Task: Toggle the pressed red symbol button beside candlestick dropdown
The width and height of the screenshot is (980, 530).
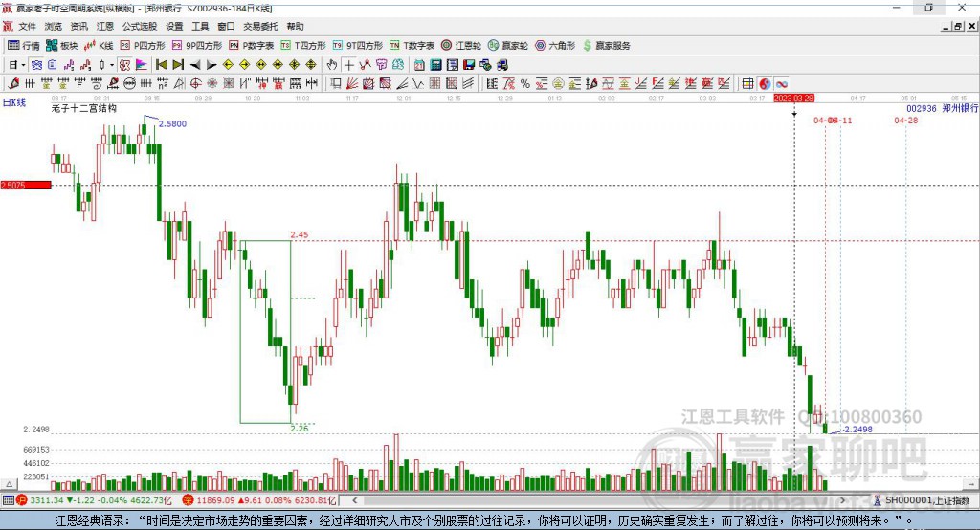Action: (125, 65)
